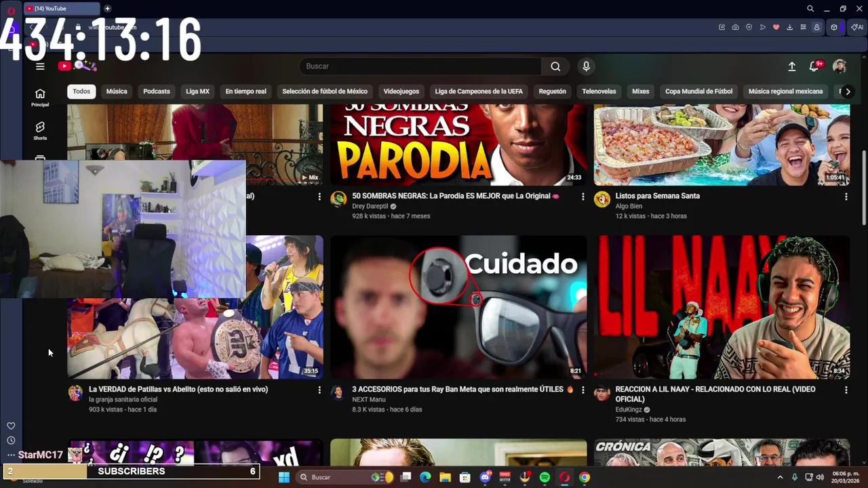Show hidden tray icons chevron
Image resolution: width=868 pixels, height=488 pixels.
(780, 477)
